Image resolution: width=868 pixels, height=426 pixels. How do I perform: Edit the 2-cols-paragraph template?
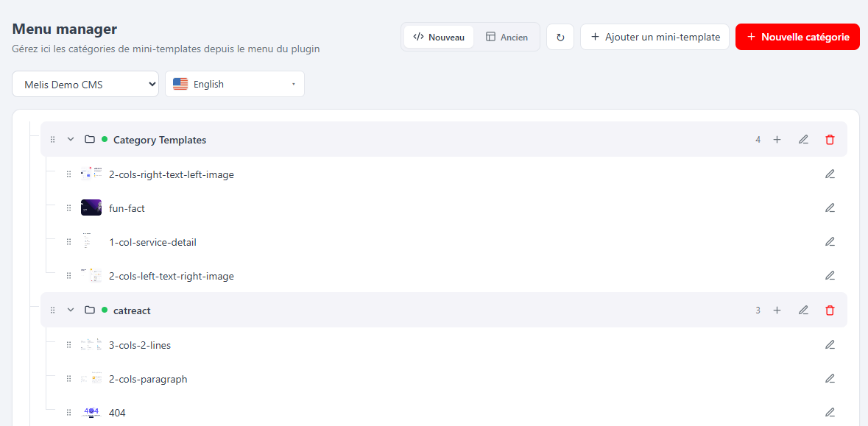point(830,378)
